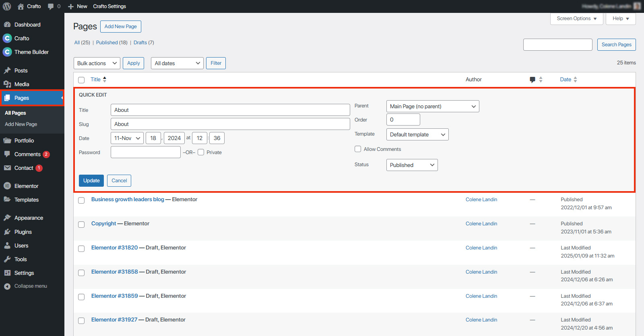Open the All dates filter dropdown
This screenshot has width=644, height=336.
point(177,63)
